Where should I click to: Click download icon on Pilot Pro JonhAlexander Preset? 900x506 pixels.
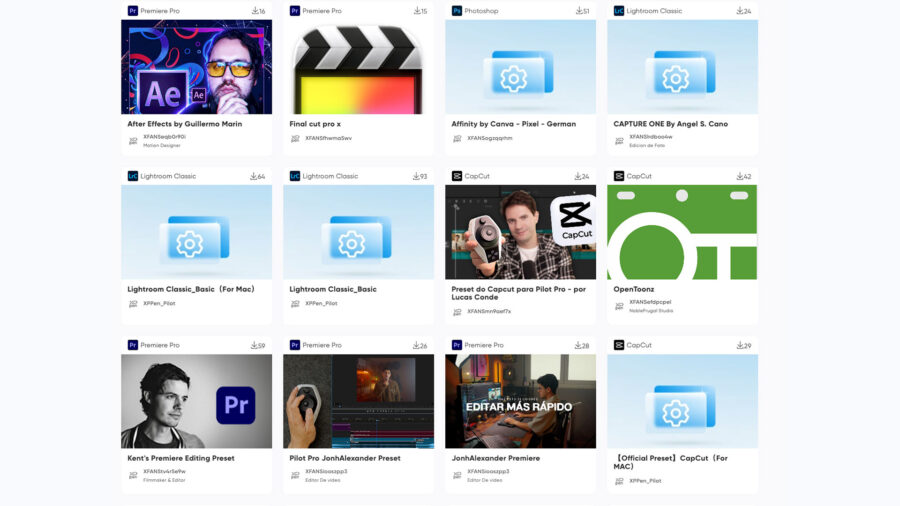click(416, 345)
